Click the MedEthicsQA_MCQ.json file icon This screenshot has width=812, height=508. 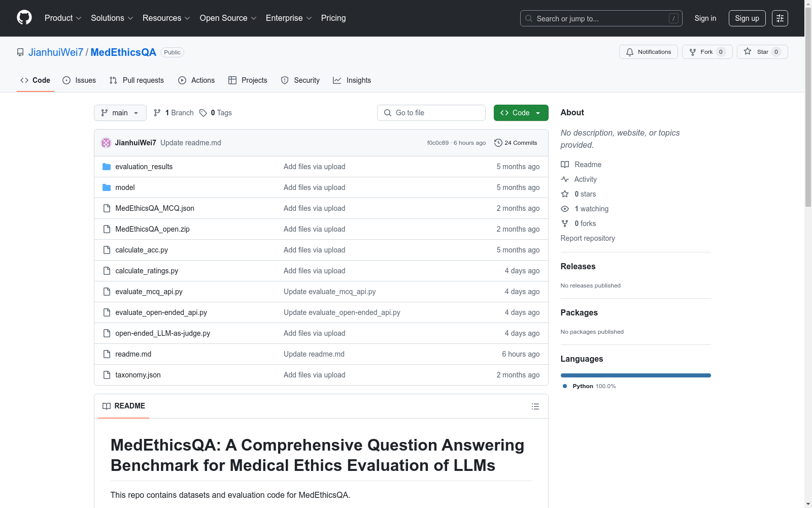pos(107,208)
